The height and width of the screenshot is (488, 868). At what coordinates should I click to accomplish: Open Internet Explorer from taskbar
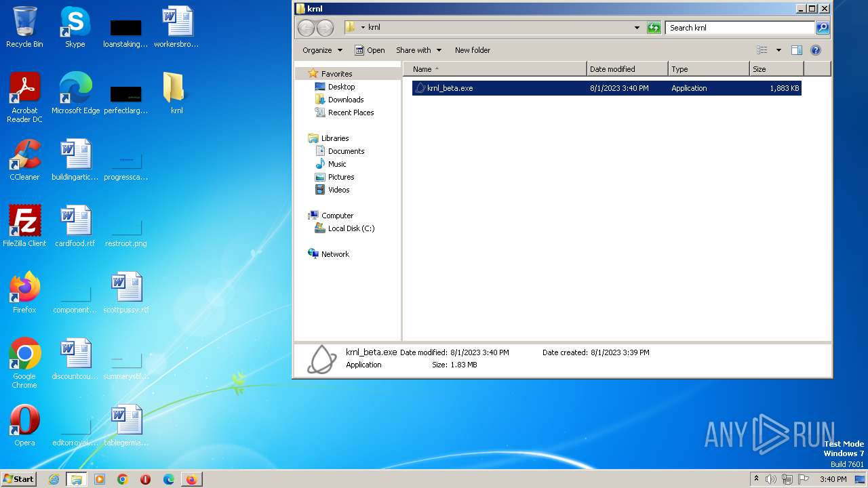click(x=54, y=479)
